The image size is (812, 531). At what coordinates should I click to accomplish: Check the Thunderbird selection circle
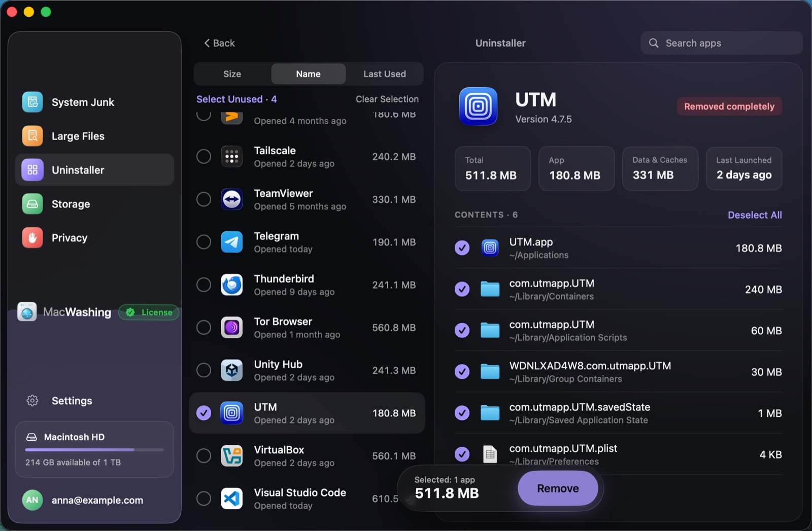click(x=204, y=285)
